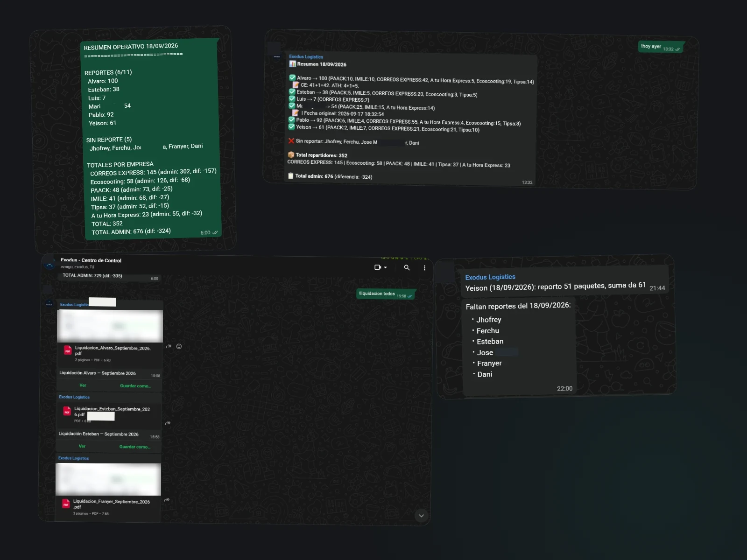Viewport: 747px width, 560px height.
Task: Select the 'RESUMEN OPERATIVO 18/09/2026' title
Action: 131,46
